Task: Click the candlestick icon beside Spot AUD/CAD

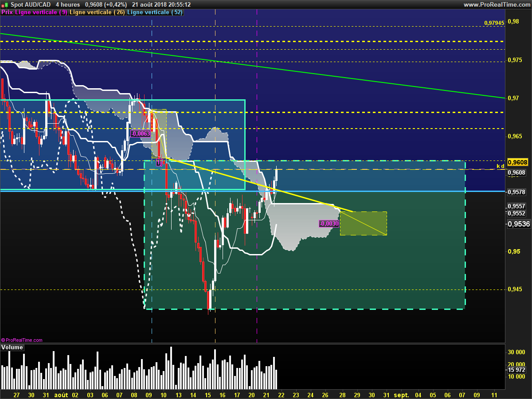Action: pyautogui.click(x=5, y=4)
